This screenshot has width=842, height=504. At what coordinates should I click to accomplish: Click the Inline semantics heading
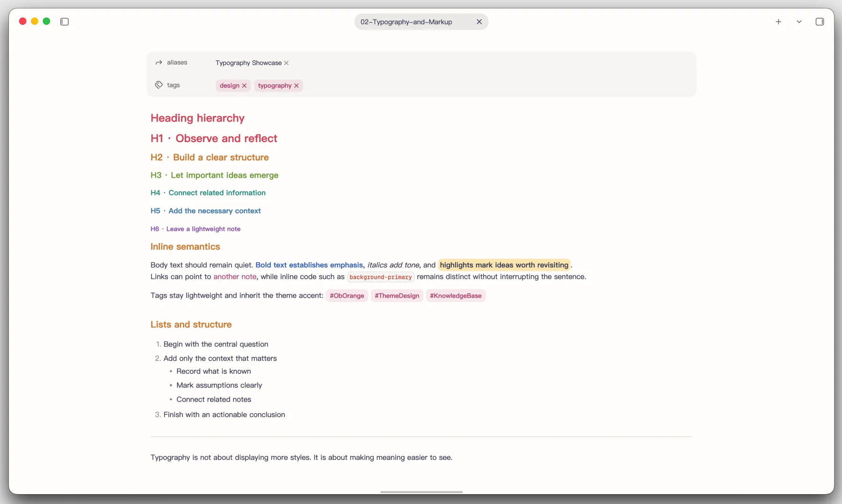[x=185, y=246]
